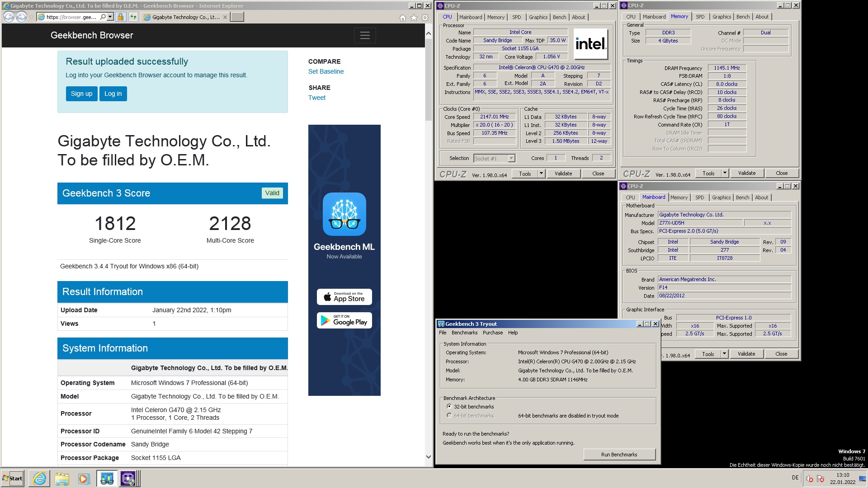868x488 pixels.
Task: Go back in Internet Explorer
Action: tap(9, 17)
